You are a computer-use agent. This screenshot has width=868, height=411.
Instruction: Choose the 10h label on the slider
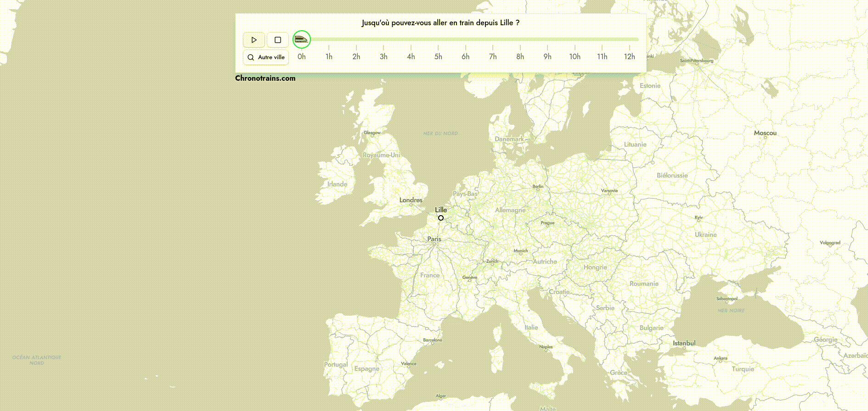[575, 56]
